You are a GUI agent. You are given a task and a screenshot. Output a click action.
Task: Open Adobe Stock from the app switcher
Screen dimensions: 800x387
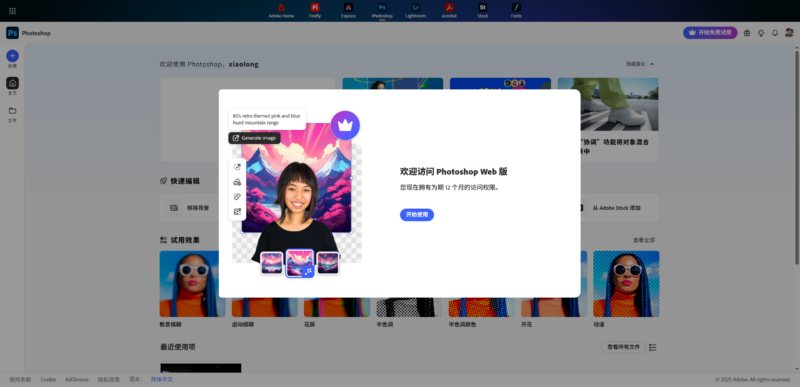pyautogui.click(x=483, y=10)
